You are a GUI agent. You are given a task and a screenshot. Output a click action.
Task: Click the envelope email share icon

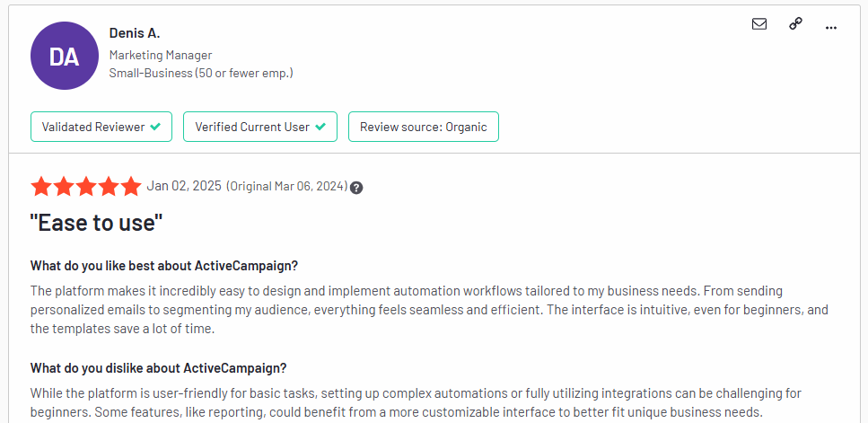pos(759,24)
